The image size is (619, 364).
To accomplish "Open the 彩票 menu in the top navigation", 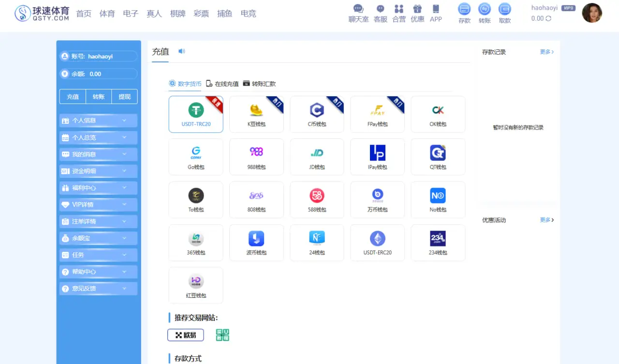I will [x=201, y=14].
